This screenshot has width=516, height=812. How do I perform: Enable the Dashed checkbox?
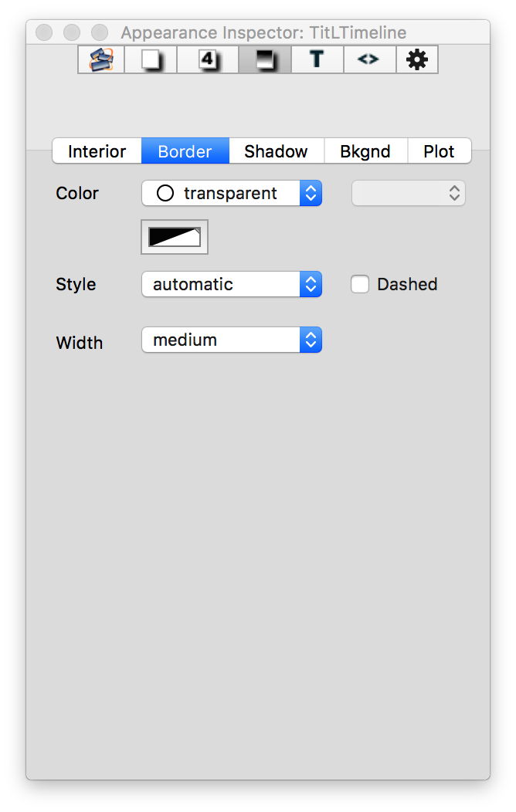point(360,285)
